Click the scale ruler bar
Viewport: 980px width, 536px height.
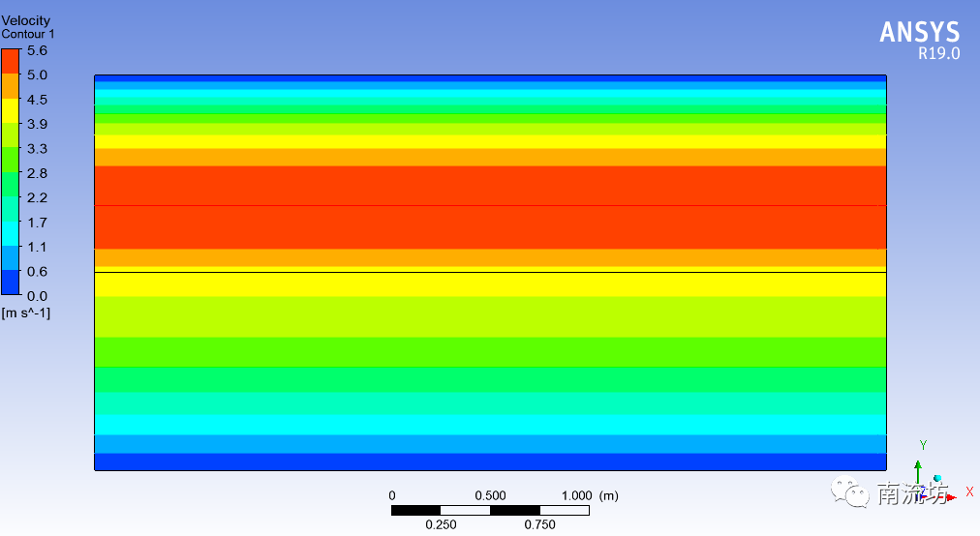pos(490,511)
